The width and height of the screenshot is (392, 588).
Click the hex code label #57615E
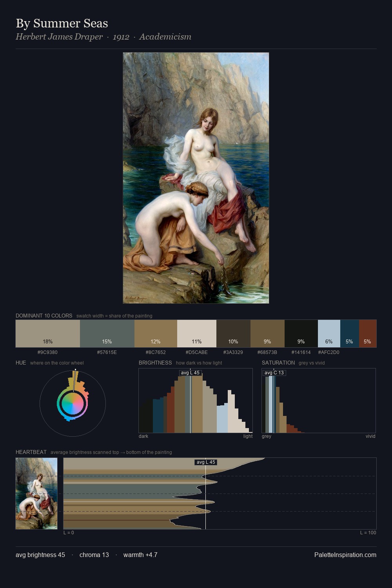pyautogui.click(x=107, y=352)
